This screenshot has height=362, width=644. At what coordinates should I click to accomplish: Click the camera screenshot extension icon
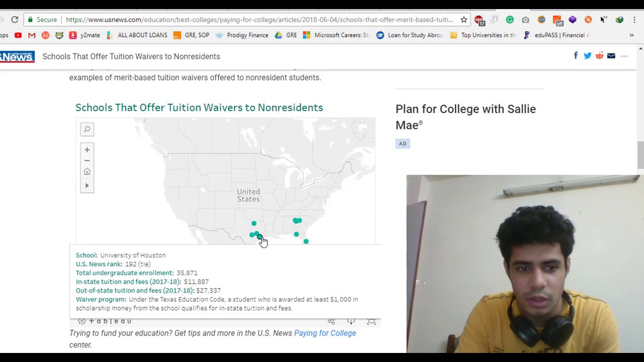pyautogui.click(x=525, y=20)
